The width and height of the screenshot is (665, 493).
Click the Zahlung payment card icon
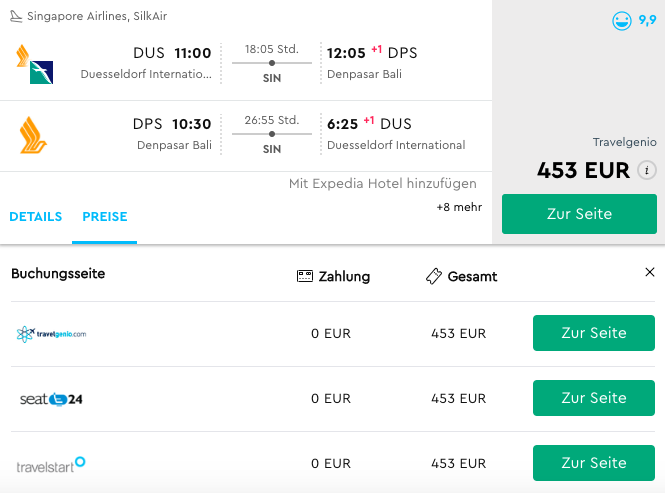(305, 276)
